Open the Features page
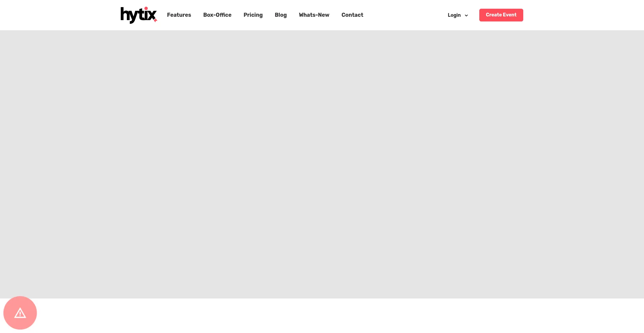Viewport: 644px width, 333px height. click(179, 15)
